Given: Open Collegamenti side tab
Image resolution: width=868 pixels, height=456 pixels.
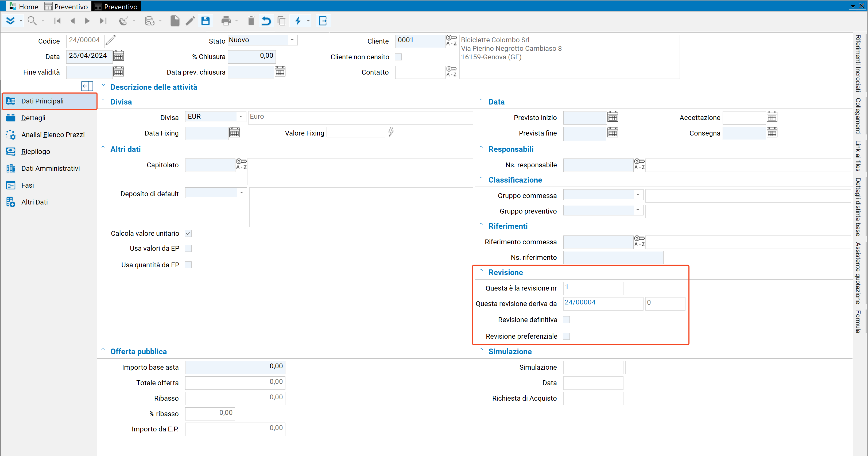Looking at the screenshot, I should tap(858, 116).
